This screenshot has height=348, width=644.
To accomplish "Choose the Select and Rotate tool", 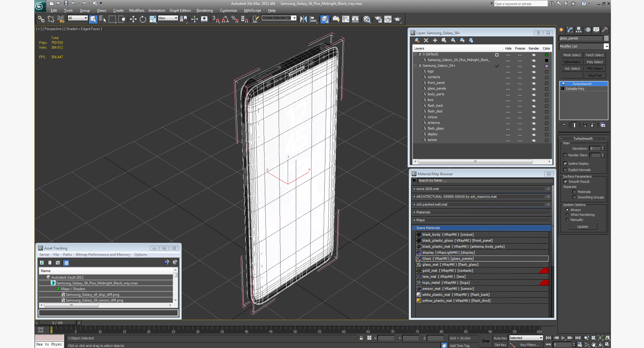I will click(143, 19).
